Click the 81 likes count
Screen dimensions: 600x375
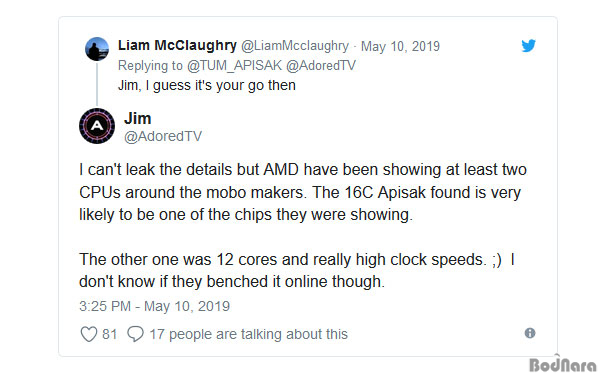pyautogui.click(x=109, y=334)
